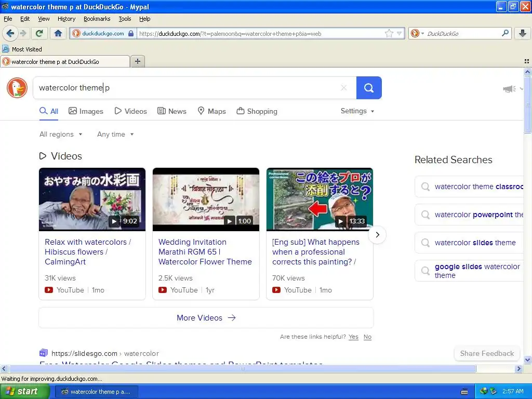
Task: Click the magnifier icon beside watercolor slides theme
Action: pos(425,243)
